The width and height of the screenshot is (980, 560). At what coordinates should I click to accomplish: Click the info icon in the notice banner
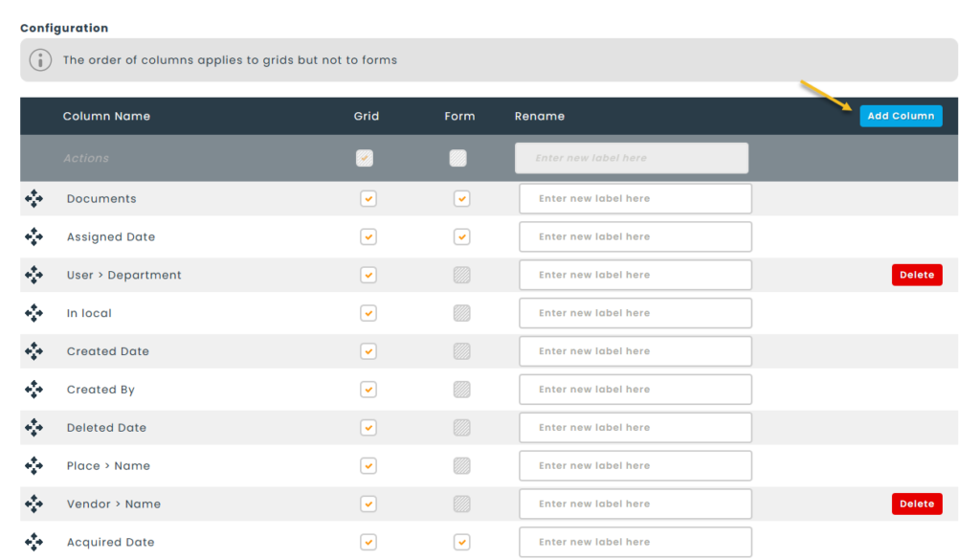[x=40, y=59]
